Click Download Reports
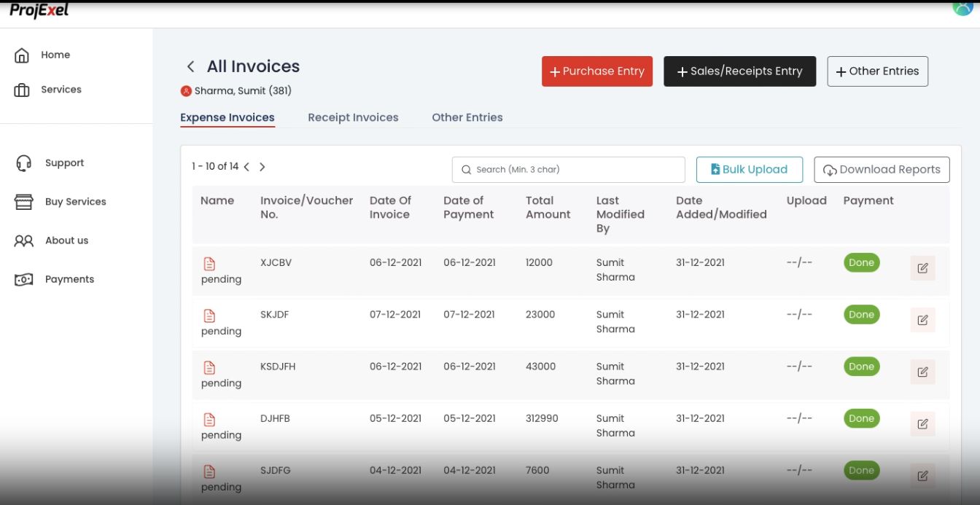The image size is (980, 505). [882, 170]
